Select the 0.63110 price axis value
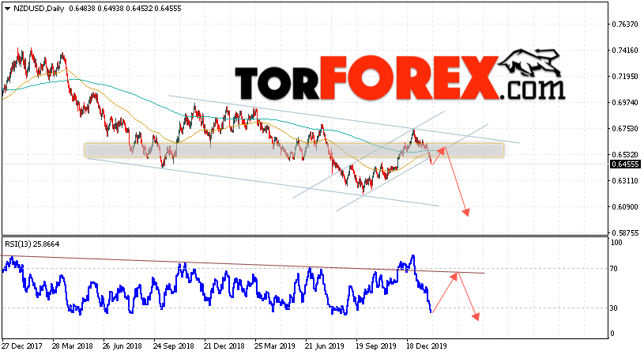The image size is (644, 355). pos(625,181)
